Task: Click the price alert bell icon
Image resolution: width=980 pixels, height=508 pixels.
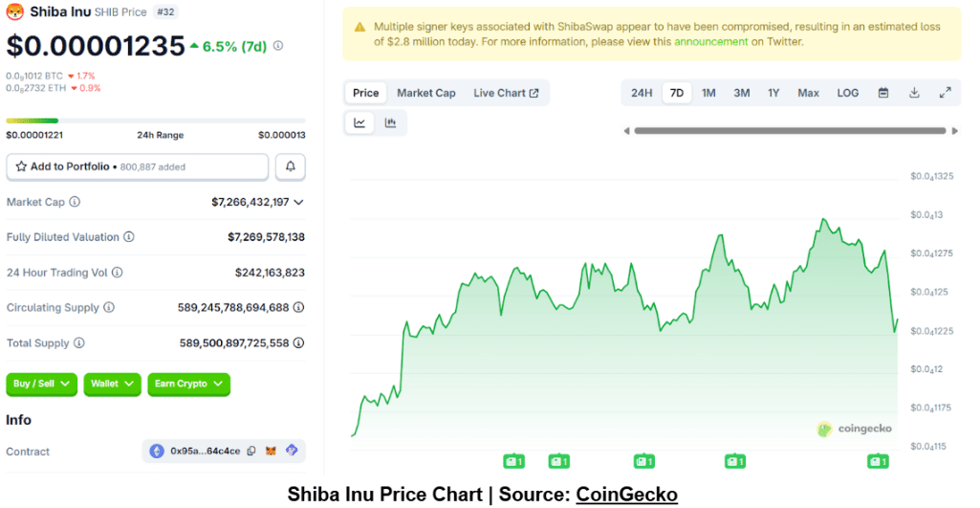Action: [x=291, y=166]
